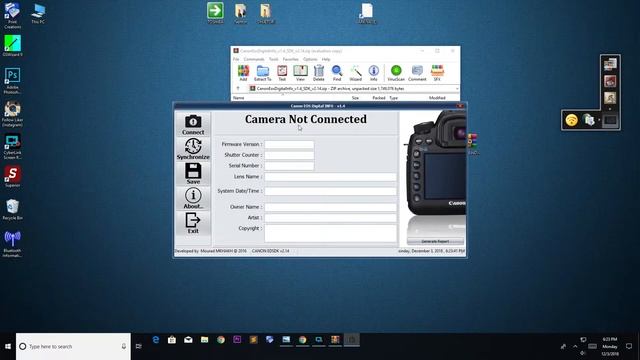Screen dimensions: 640x360
Task: Open the Wizard in WinRAR
Action: coord(356,73)
